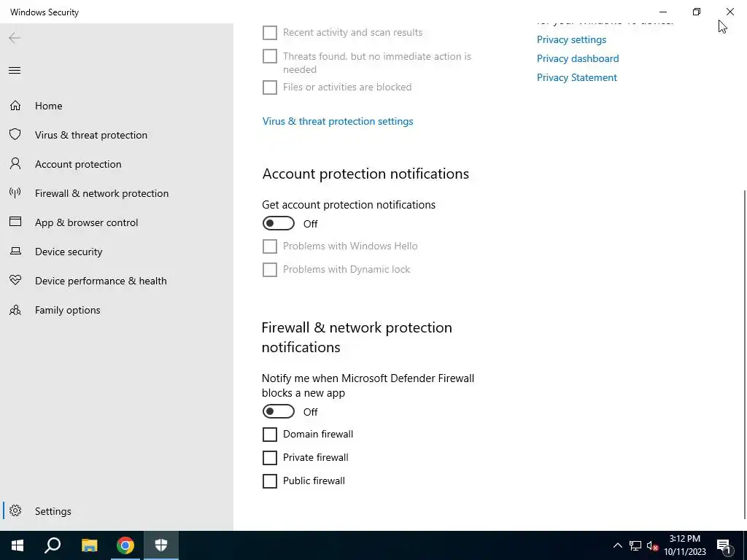Viewport: 747px width, 560px height.
Task: Open Virus & threat protection settings link
Action: point(338,122)
